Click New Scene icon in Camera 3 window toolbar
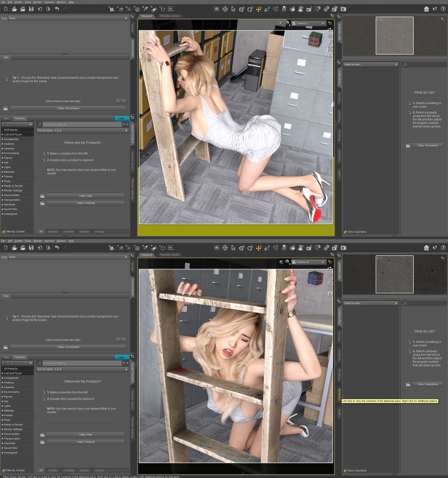Image resolution: width=448 pixels, height=478 pixels. (x=6, y=9)
